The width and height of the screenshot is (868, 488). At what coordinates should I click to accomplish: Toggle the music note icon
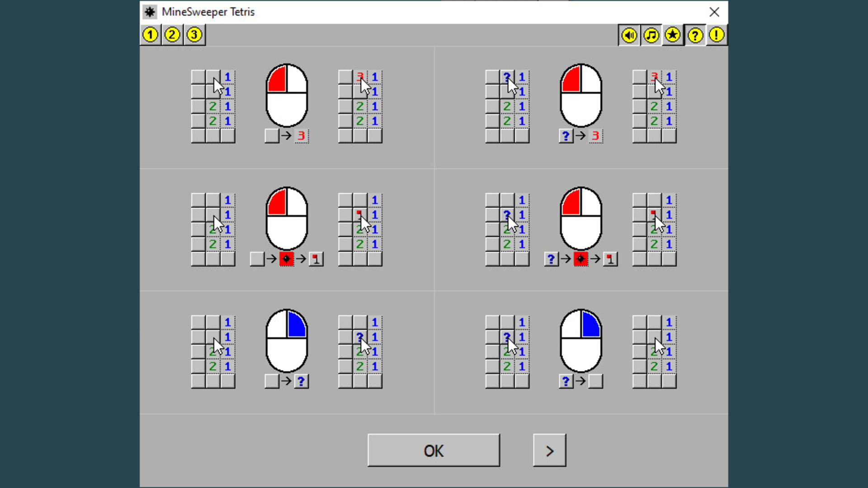click(x=651, y=35)
